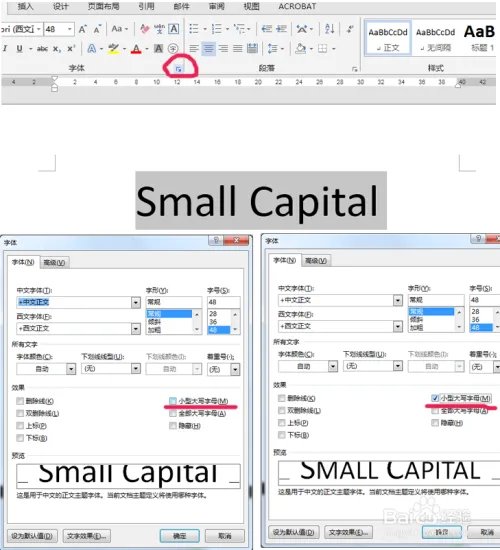The height and width of the screenshot is (550, 500).
Task: Click the Clear Formatting eraser icon
Action: (144, 29)
